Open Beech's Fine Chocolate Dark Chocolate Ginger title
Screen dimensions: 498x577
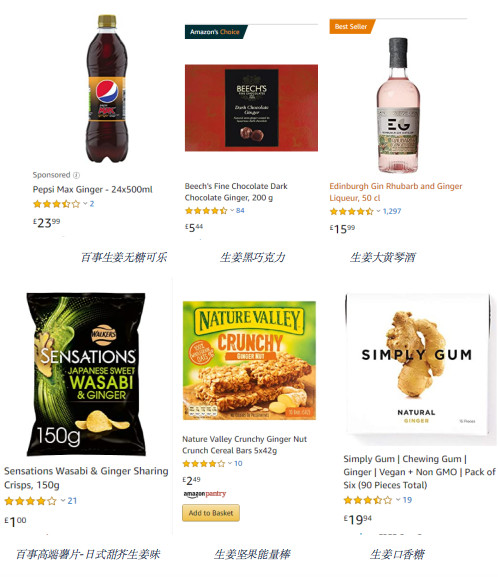pyautogui.click(x=236, y=192)
